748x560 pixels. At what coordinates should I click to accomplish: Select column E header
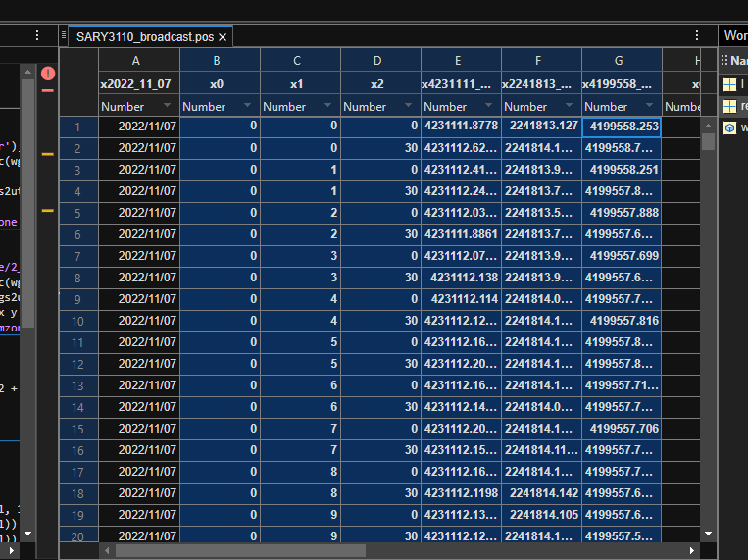pos(461,60)
